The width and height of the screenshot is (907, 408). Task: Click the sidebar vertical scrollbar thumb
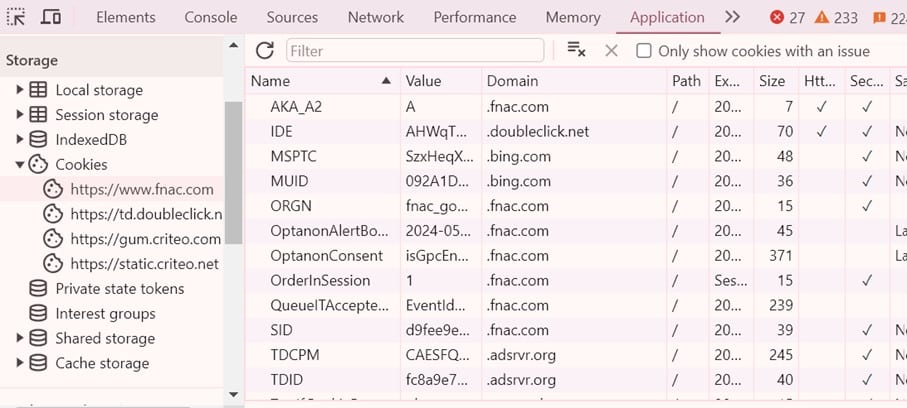click(x=234, y=172)
